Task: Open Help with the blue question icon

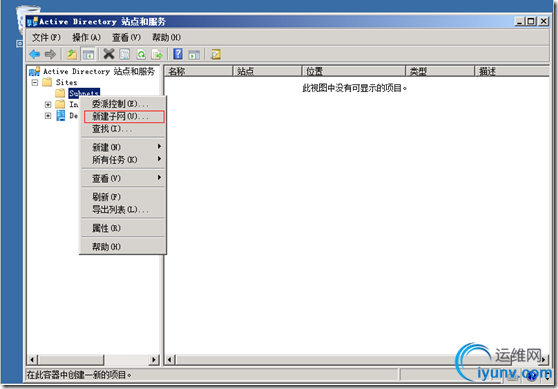Action: 178,54
